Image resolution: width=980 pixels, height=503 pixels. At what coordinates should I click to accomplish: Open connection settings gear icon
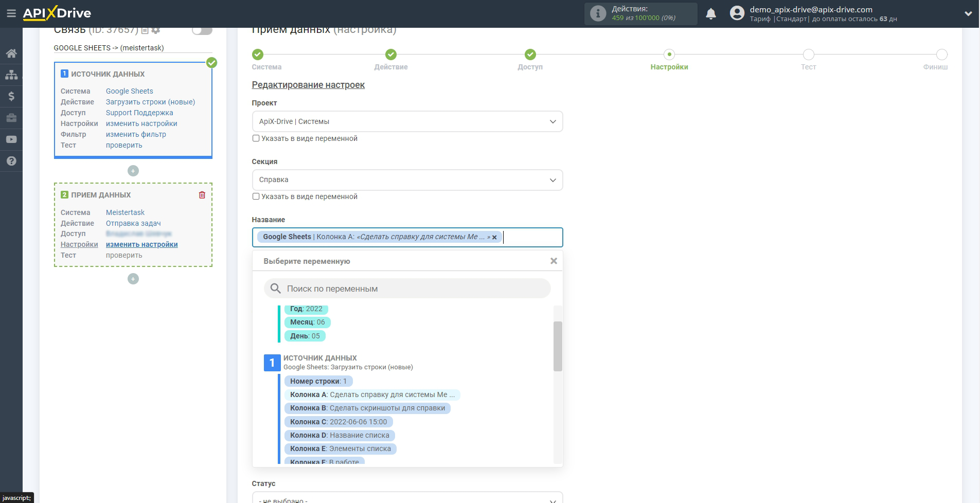click(x=155, y=30)
